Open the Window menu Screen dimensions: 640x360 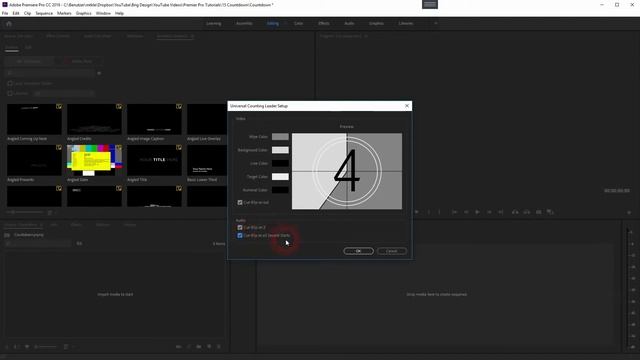pos(103,13)
